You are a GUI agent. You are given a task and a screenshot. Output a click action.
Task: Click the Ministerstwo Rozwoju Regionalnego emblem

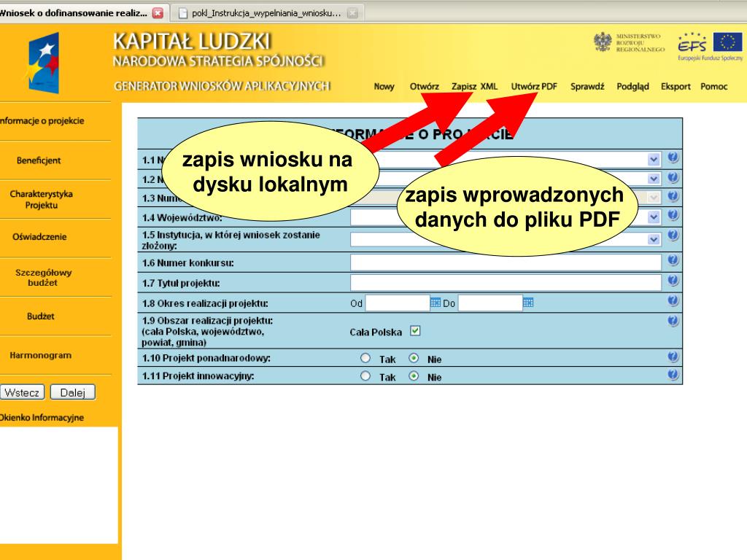tap(603, 42)
